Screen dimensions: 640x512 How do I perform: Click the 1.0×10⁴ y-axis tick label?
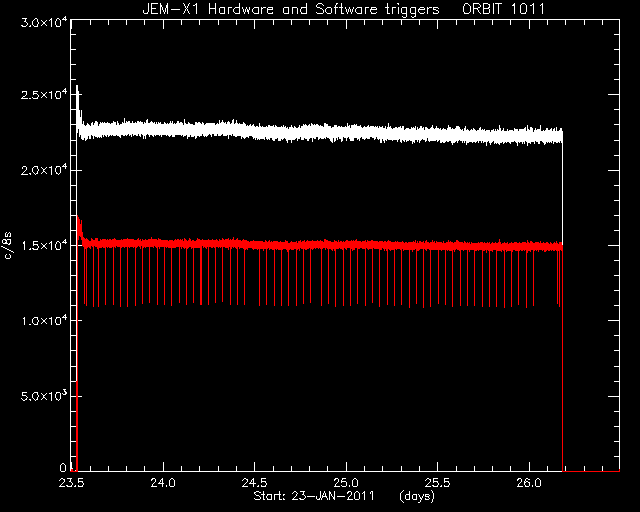[44, 321]
